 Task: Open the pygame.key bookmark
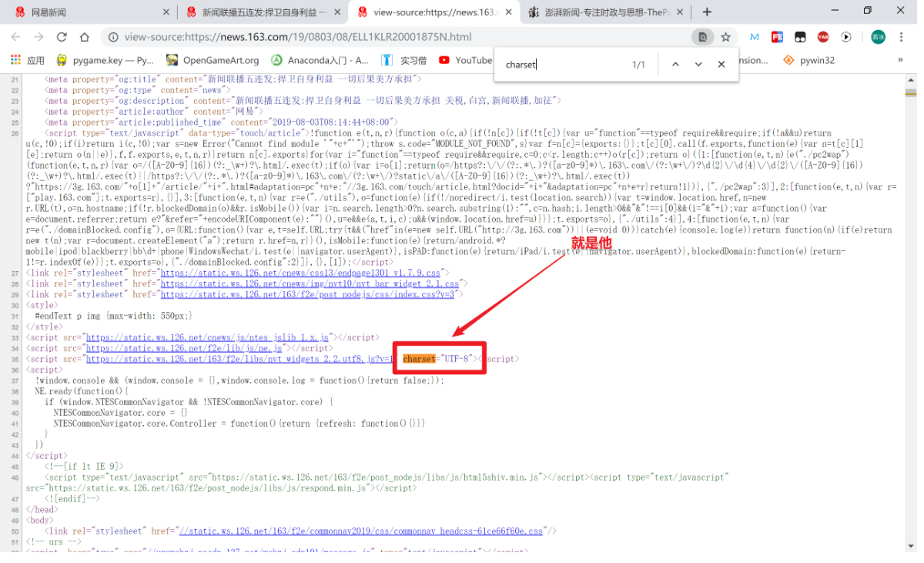(104, 60)
